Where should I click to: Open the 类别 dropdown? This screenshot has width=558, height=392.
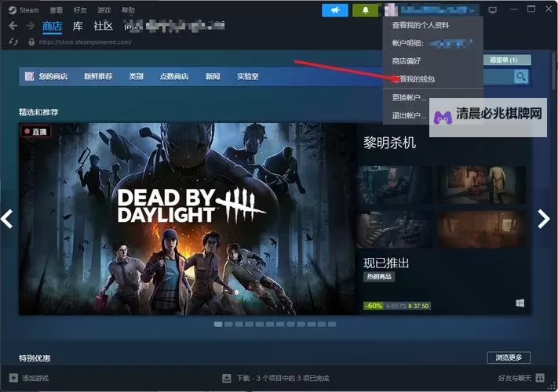tap(136, 76)
